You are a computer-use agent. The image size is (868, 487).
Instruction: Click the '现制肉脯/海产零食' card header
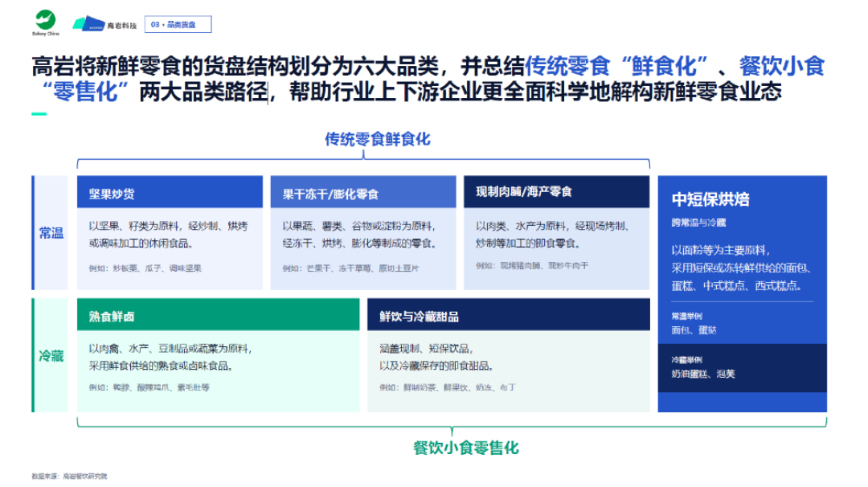point(556,192)
